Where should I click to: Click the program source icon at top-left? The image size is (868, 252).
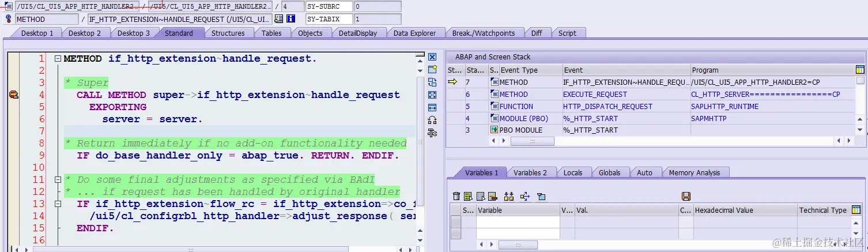(x=9, y=6)
